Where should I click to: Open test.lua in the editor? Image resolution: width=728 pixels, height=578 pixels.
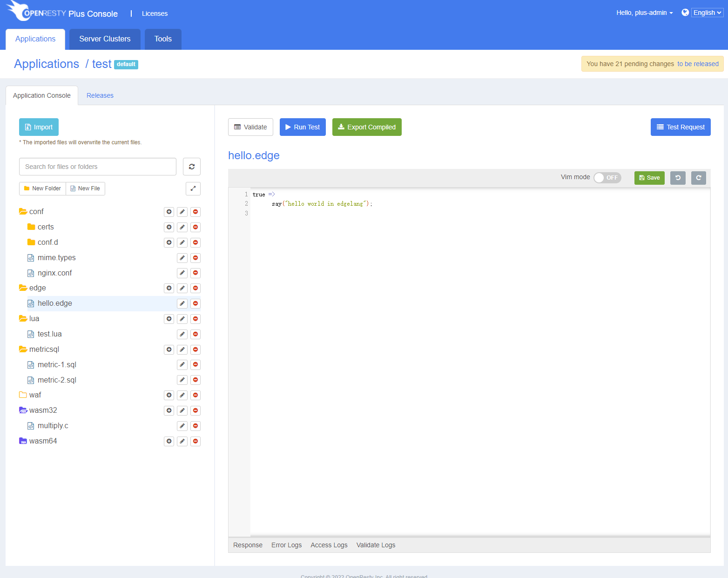tap(49, 334)
